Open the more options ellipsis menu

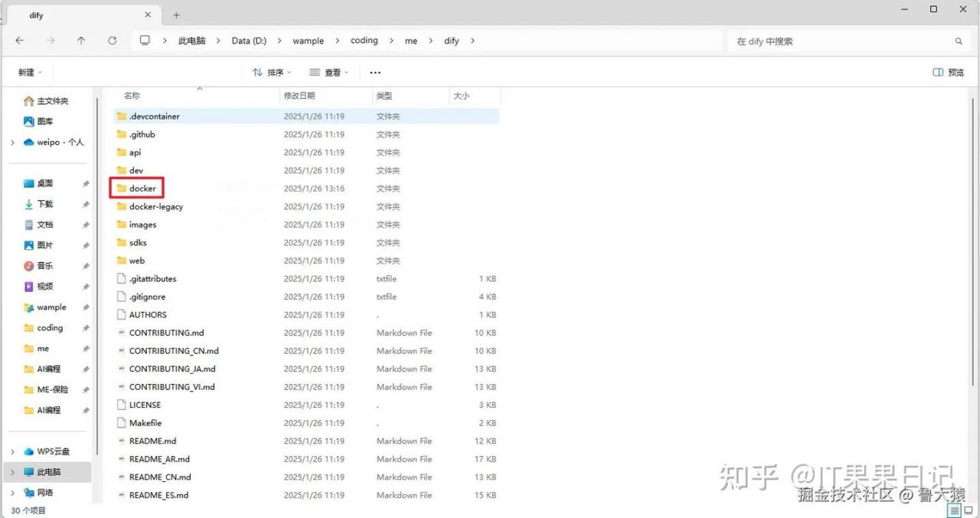[x=375, y=72]
